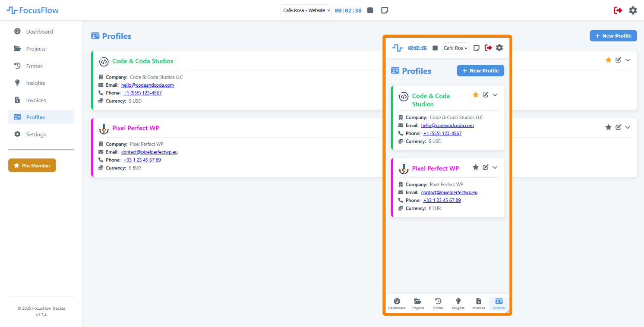Click FocusFlow logo in the mobile preview
Viewport: 644px width, 327px height.
(398, 48)
